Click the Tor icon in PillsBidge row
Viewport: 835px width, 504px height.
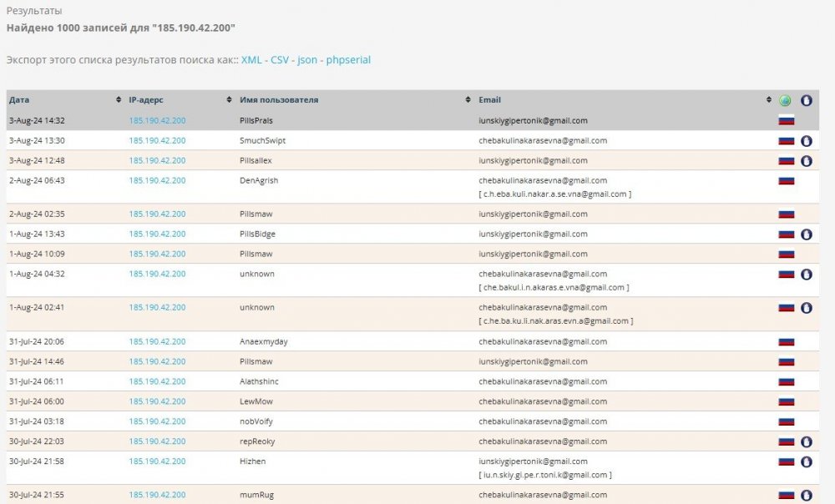pos(807,234)
